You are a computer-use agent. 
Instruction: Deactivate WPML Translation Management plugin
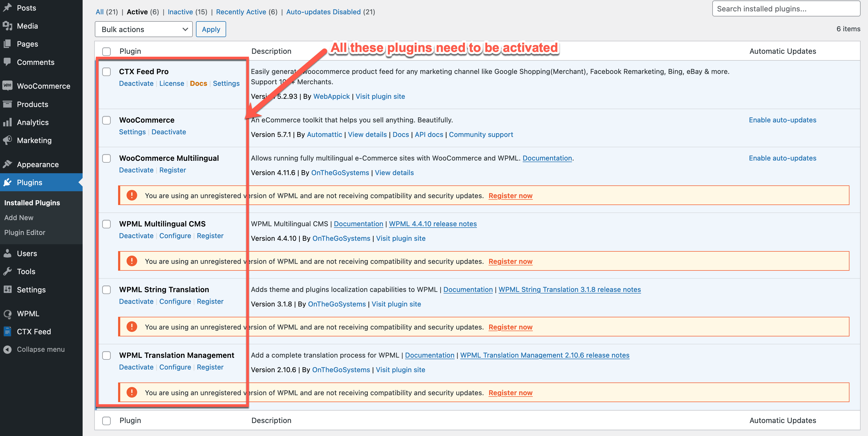point(136,367)
